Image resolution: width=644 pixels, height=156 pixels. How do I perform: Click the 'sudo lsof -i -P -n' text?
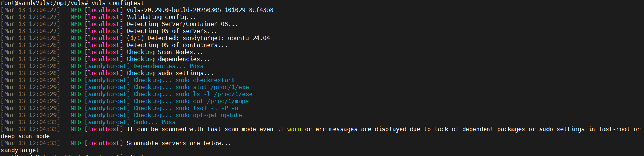pos(207,108)
